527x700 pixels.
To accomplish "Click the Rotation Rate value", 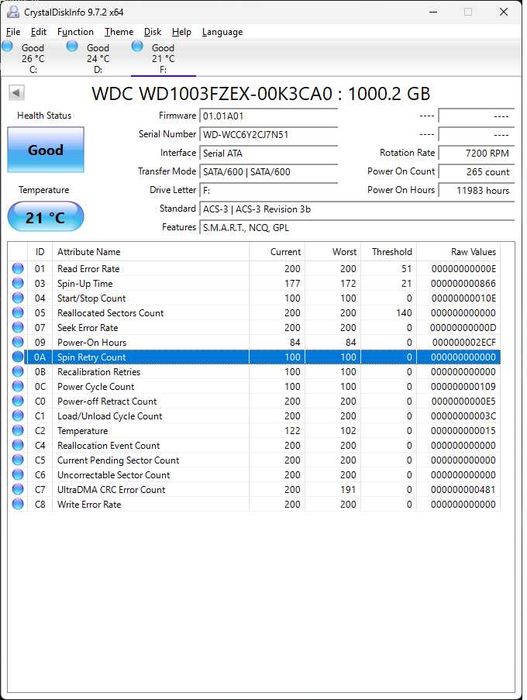I will (477, 153).
